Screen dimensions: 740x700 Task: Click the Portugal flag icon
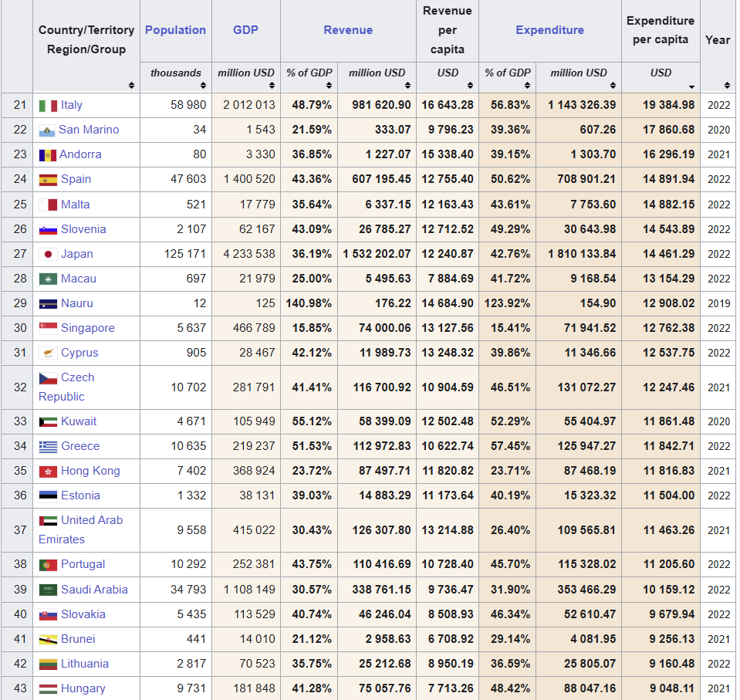[x=48, y=565]
